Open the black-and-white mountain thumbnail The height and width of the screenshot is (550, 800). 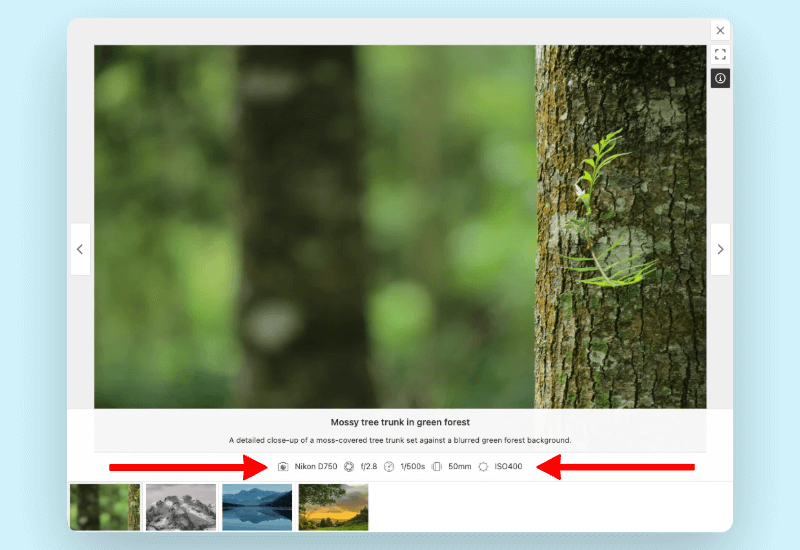coord(181,507)
